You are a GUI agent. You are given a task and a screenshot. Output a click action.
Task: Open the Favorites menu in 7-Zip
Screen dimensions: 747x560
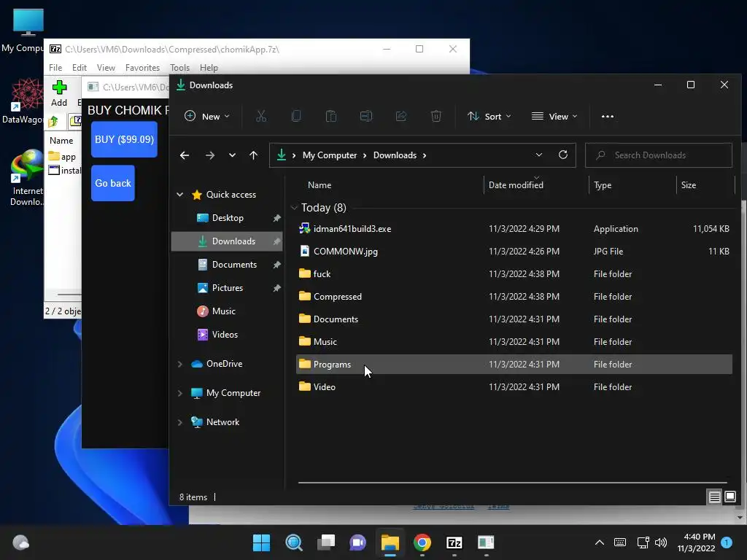click(142, 68)
